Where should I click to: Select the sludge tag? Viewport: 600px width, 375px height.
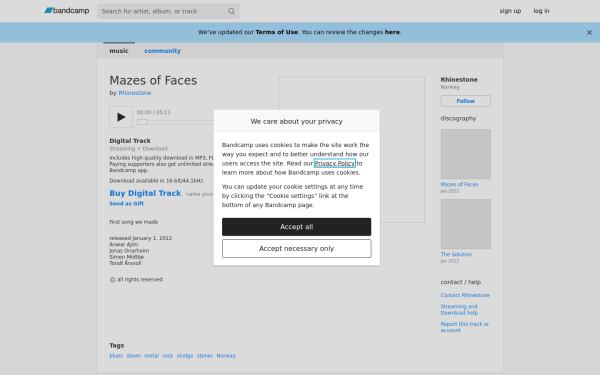pyautogui.click(x=185, y=355)
